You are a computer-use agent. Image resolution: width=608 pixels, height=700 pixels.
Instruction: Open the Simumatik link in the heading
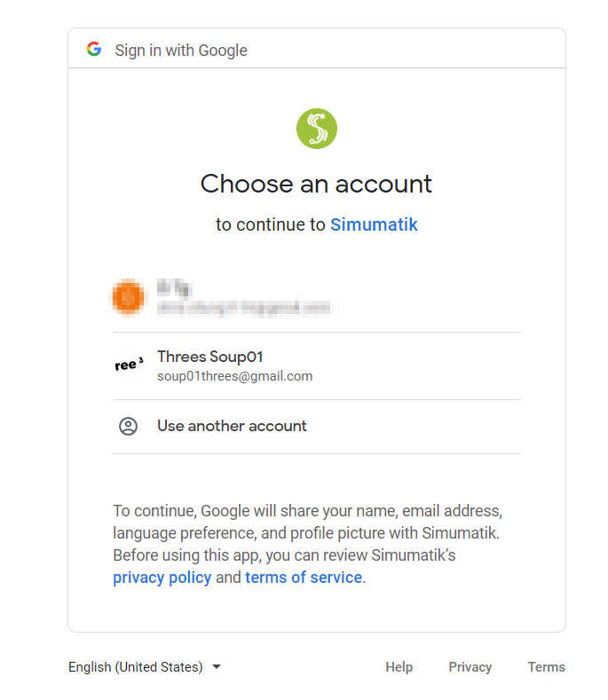point(374,224)
